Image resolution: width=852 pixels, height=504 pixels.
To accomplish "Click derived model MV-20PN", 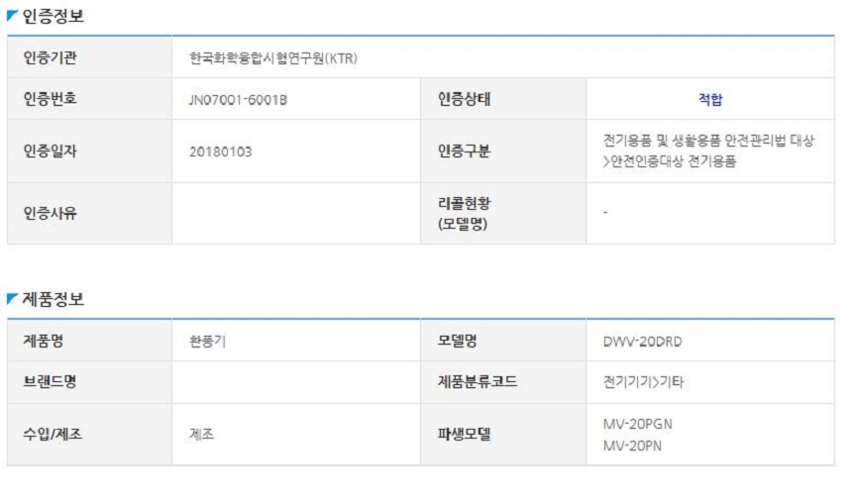I will click(632, 446).
